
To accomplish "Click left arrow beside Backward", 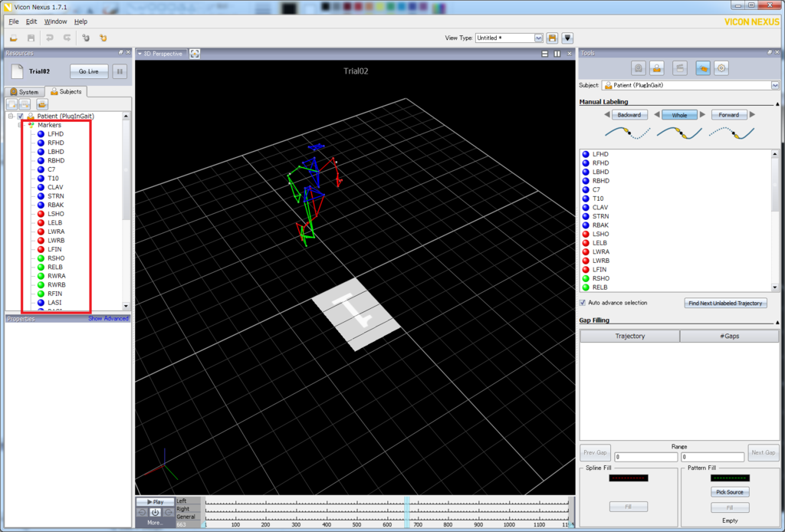I will [x=607, y=115].
